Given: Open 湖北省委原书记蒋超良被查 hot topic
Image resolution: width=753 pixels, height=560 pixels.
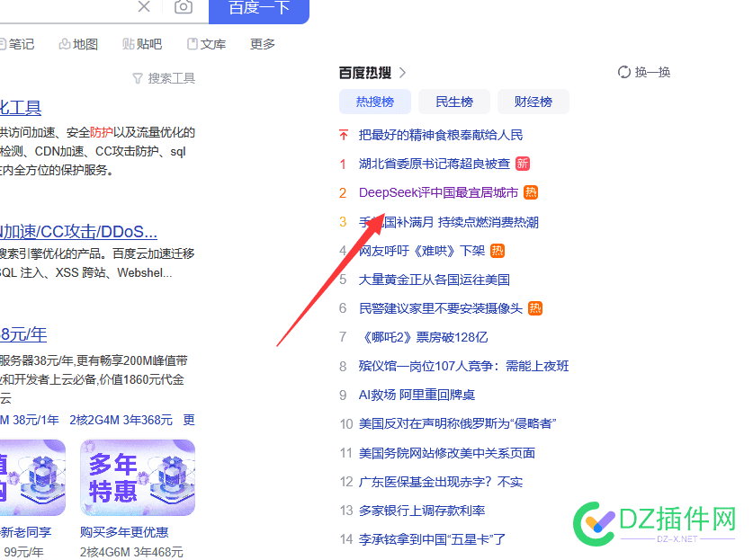Looking at the screenshot, I should pos(435,164).
